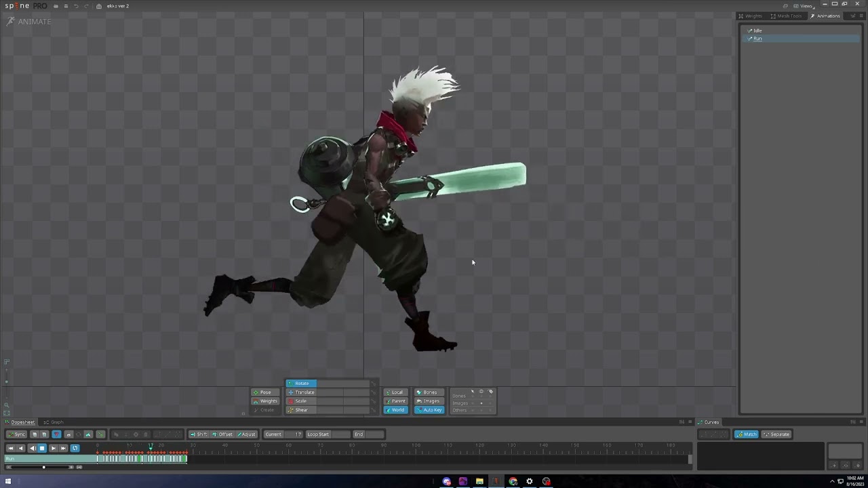Click the dopesheet lock icon
This screenshot has width=868, height=488.
[68, 434]
